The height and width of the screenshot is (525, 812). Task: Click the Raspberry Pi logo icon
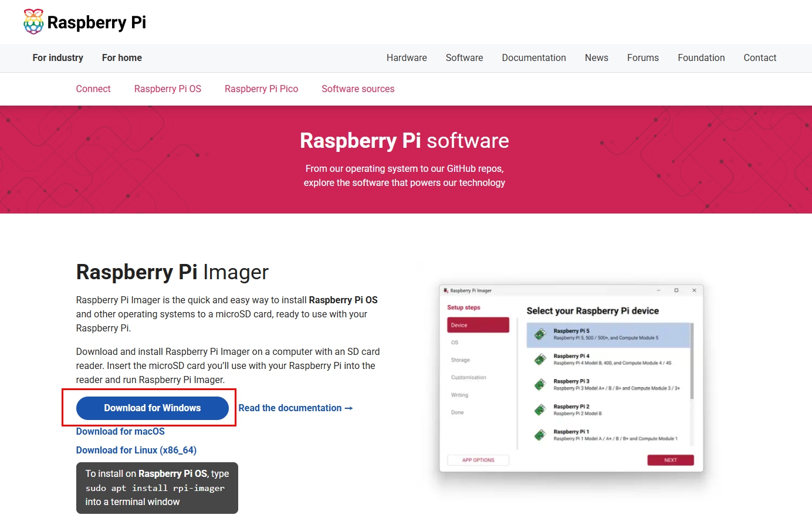[x=33, y=22]
